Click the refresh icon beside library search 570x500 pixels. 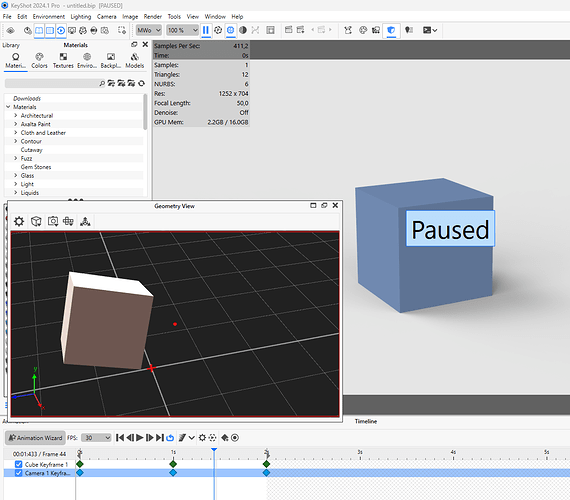tap(141, 83)
